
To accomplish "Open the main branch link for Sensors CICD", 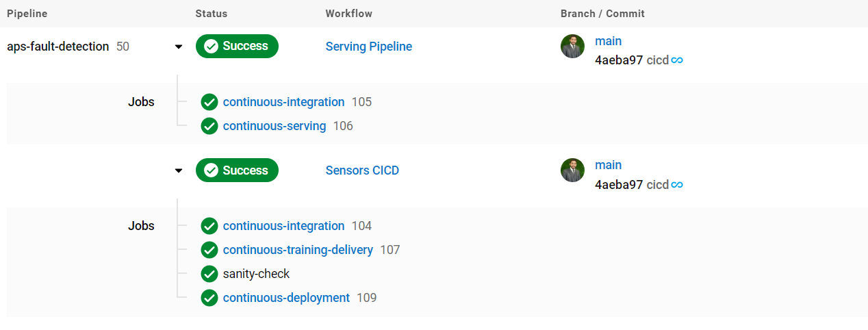I will 608,165.
